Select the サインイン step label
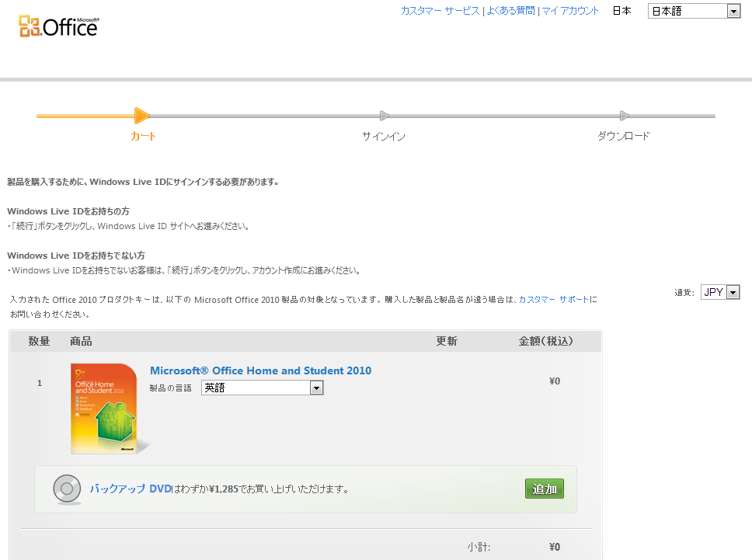Image resolution: width=752 pixels, height=560 pixels. [384, 136]
